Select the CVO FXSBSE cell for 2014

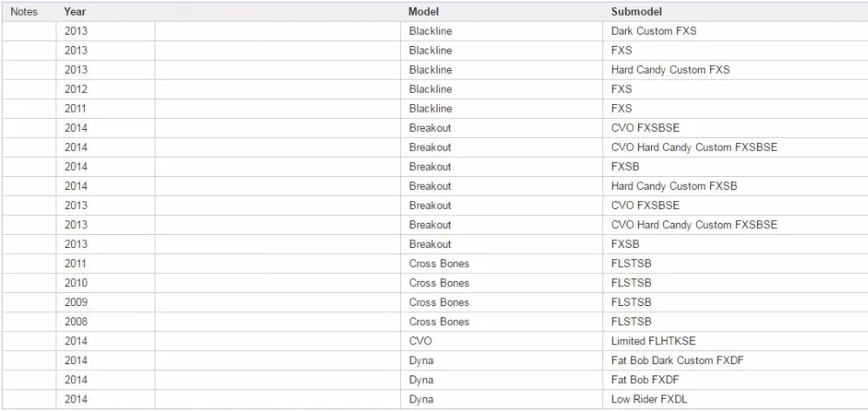(x=735, y=128)
